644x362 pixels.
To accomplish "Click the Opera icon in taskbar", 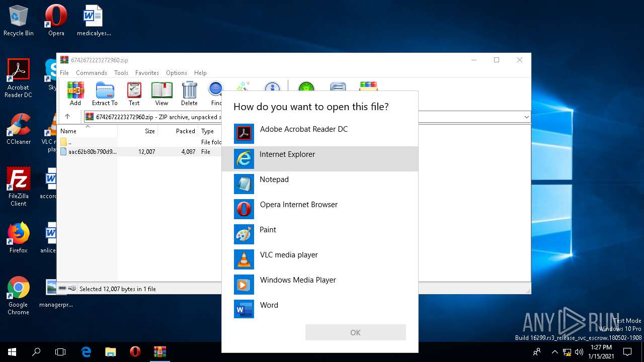I will tap(135, 351).
